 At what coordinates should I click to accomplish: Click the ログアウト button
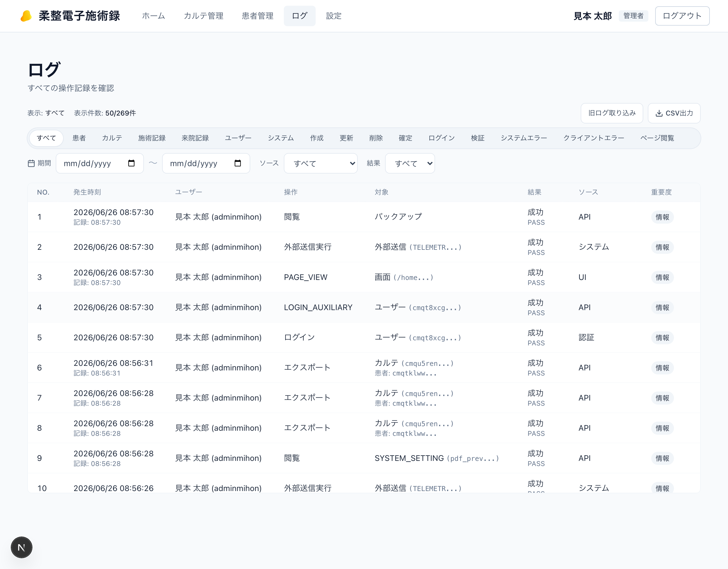pyautogui.click(x=682, y=16)
